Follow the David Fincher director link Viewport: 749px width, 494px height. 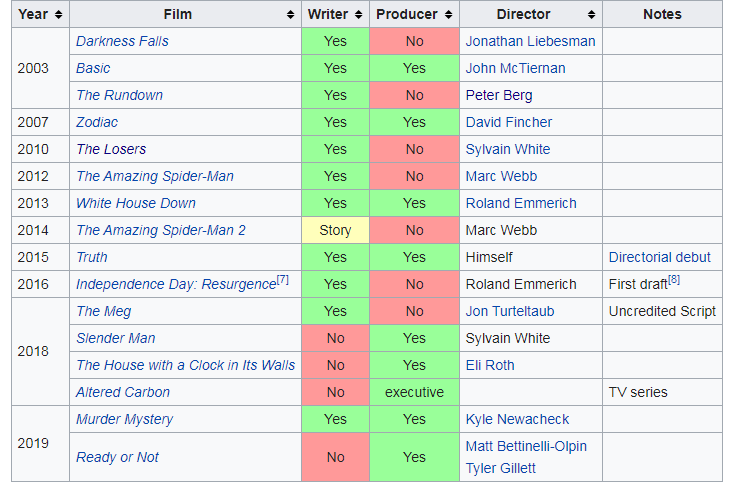click(509, 122)
